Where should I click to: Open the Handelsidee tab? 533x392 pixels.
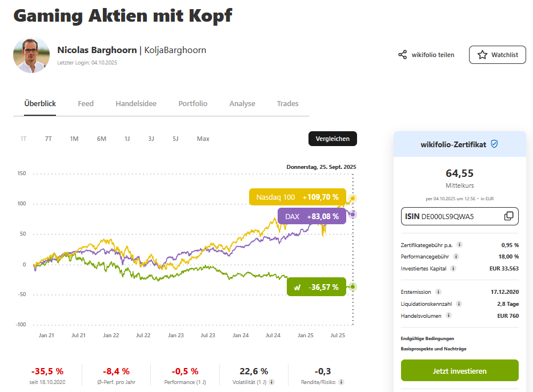(136, 104)
